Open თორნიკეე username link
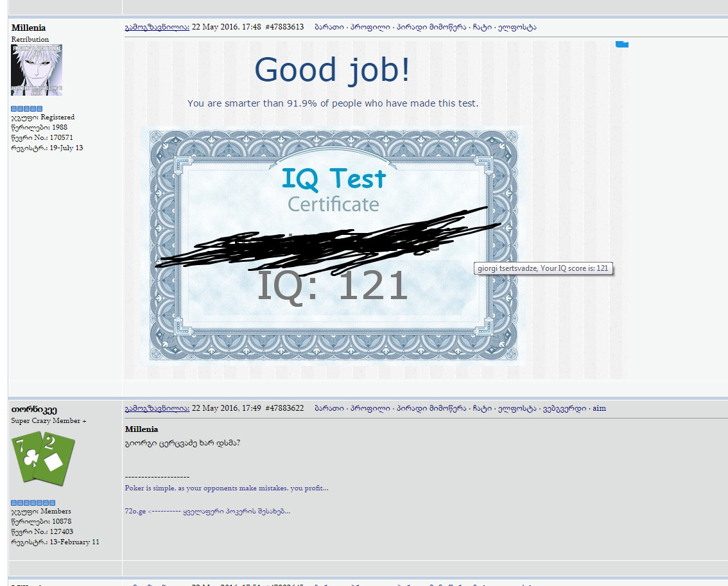Viewport: 728px width, 586px height. click(34, 409)
